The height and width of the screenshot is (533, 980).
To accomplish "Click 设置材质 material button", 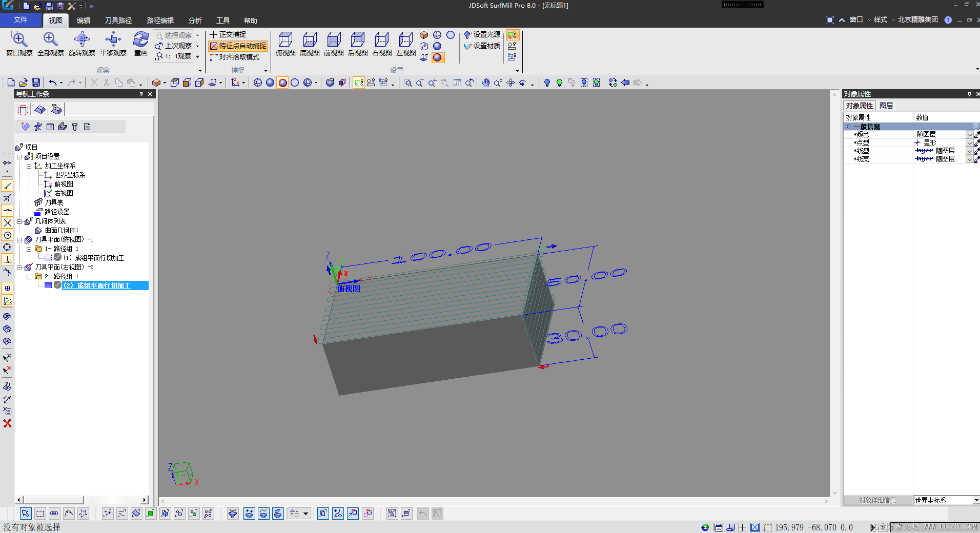I will (482, 46).
